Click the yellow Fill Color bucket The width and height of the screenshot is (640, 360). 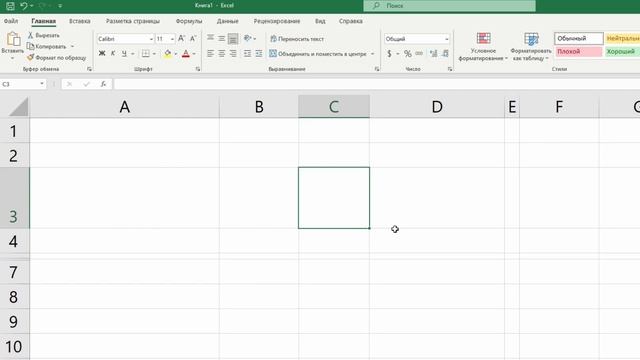point(168,53)
